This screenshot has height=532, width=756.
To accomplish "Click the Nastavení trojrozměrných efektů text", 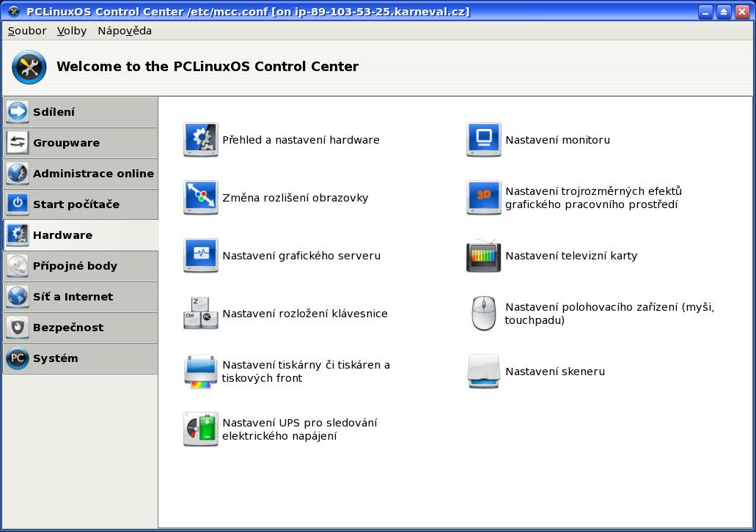I will pyautogui.click(x=593, y=198).
